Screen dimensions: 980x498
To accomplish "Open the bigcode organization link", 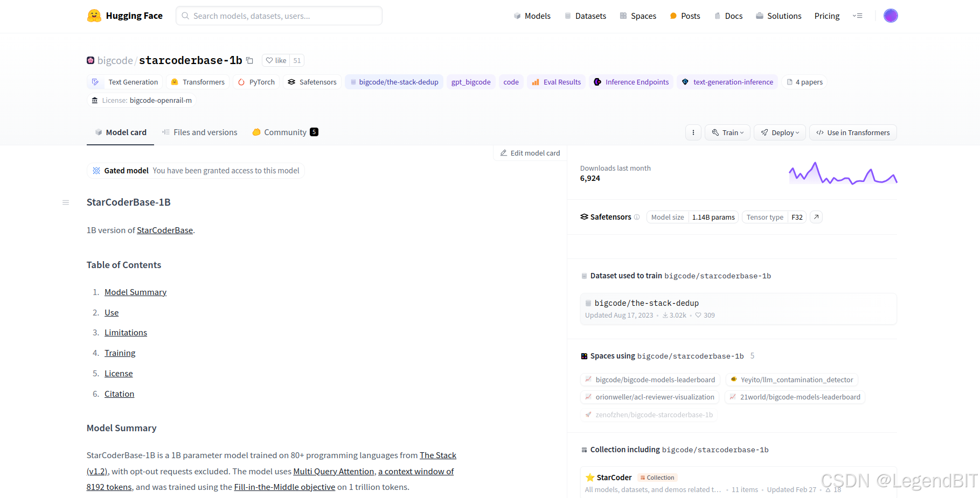I will pos(115,60).
